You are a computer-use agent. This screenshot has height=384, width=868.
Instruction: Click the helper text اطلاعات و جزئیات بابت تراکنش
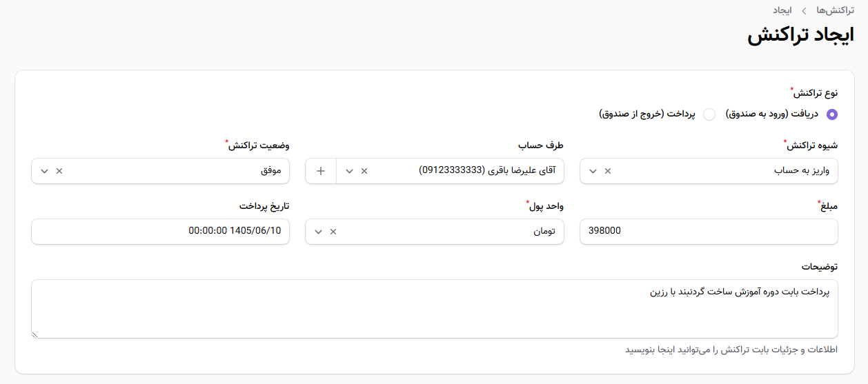[732, 350]
